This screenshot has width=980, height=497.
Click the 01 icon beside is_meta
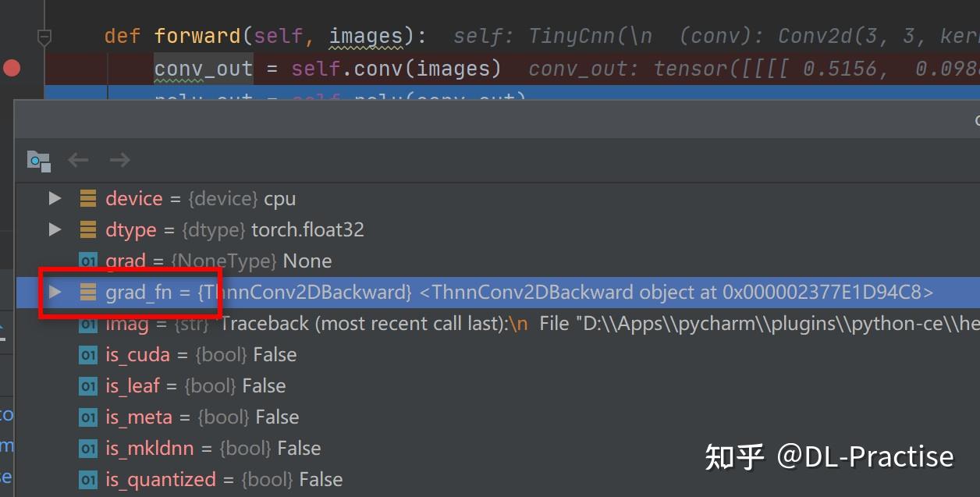tap(87, 417)
